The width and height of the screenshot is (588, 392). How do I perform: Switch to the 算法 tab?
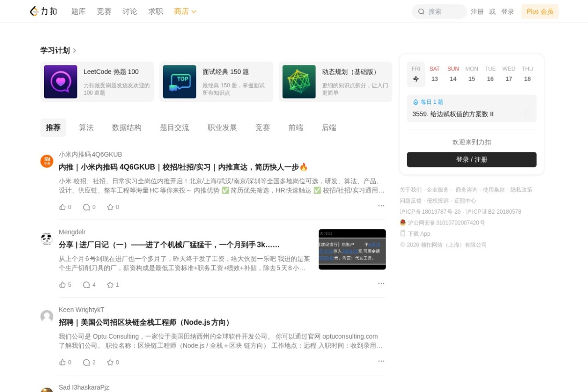point(86,127)
